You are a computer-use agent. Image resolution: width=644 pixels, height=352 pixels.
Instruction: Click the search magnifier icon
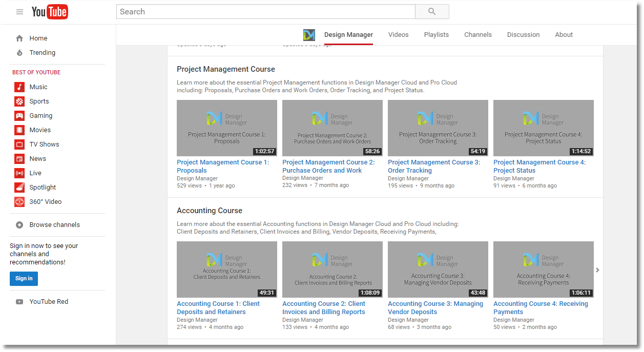coord(432,11)
